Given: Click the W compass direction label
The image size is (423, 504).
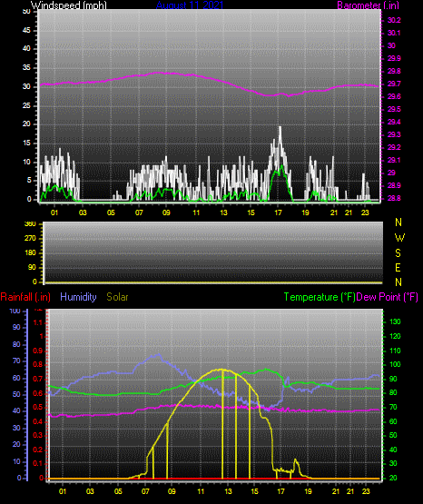Looking at the screenshot, I should (399, 238).
